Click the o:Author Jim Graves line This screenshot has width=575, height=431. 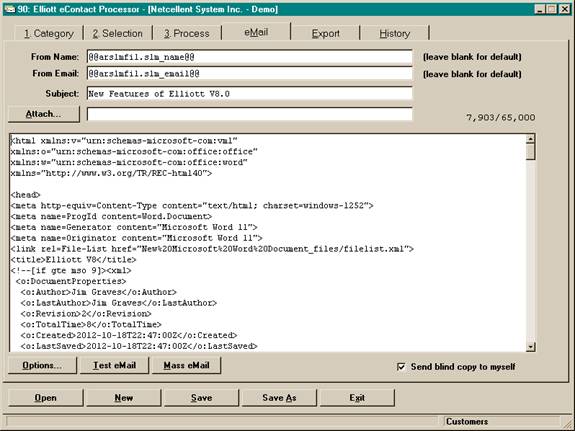[98, 292]
